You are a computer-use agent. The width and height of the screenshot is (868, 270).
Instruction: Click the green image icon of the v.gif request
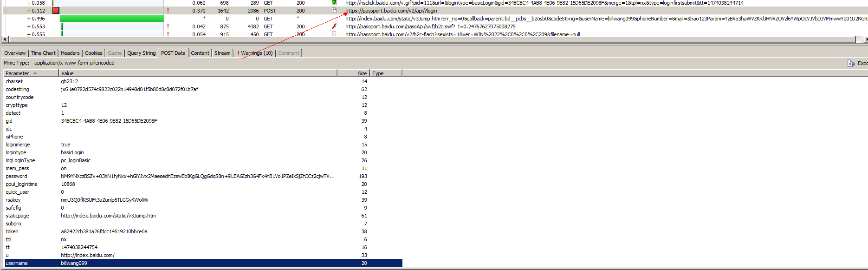click(334, 3)
